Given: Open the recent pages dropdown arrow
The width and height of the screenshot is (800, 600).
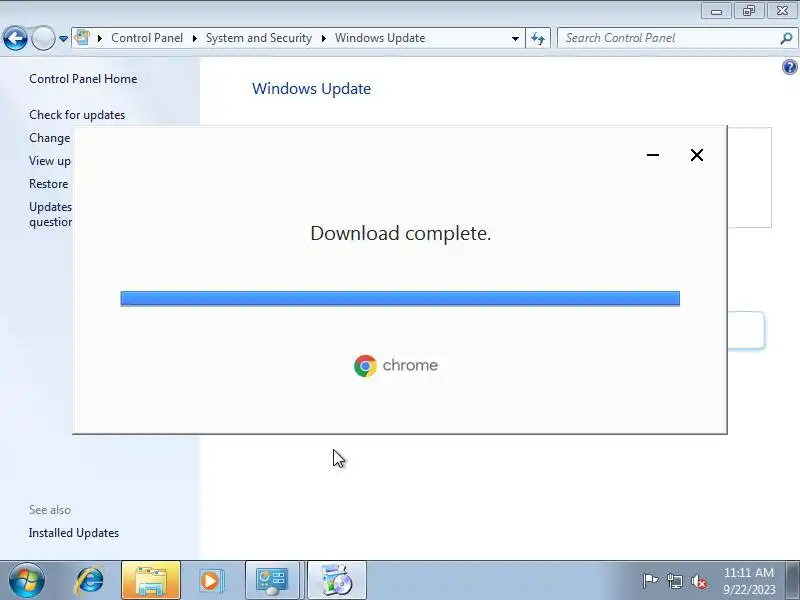Looking at the screenshot, I should click(63, 39).
